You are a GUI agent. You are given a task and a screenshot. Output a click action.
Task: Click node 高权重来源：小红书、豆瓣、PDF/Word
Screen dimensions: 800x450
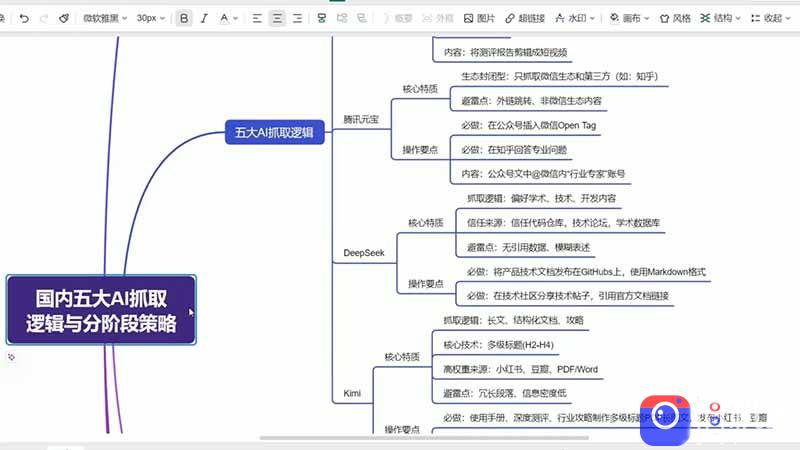click(x=520, y=369)
